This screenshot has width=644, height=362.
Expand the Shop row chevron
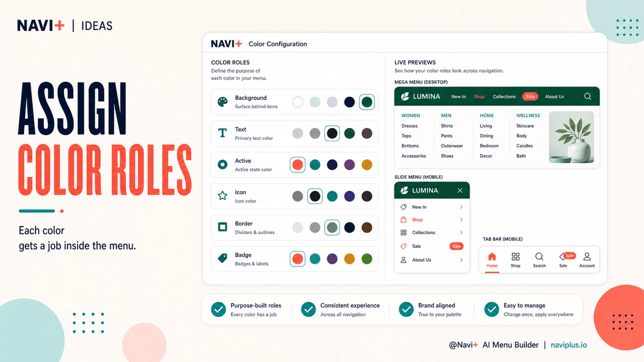coord(461,220)
